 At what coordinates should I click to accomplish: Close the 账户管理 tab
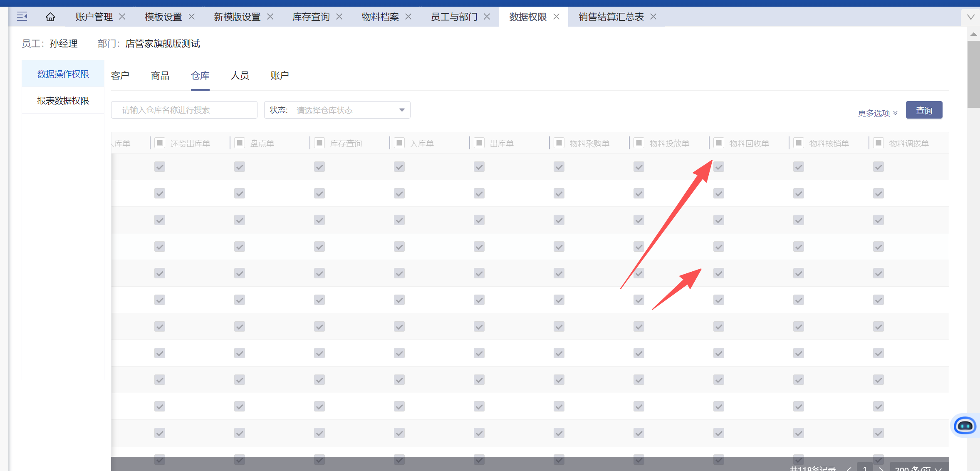[122, 17]
